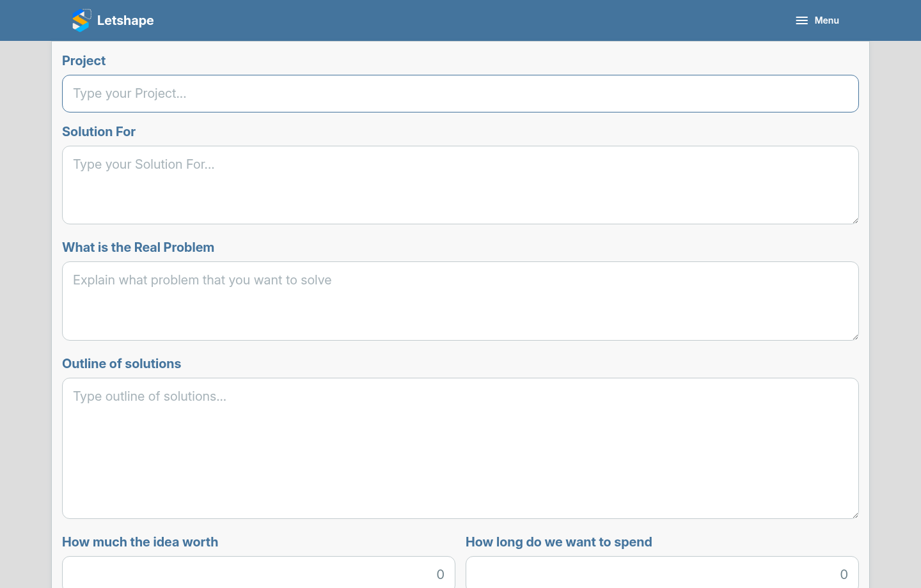This screenshot has width=921, height=588.
Task: Click the "Outline of solutions" label
Action: coord(122,364)
